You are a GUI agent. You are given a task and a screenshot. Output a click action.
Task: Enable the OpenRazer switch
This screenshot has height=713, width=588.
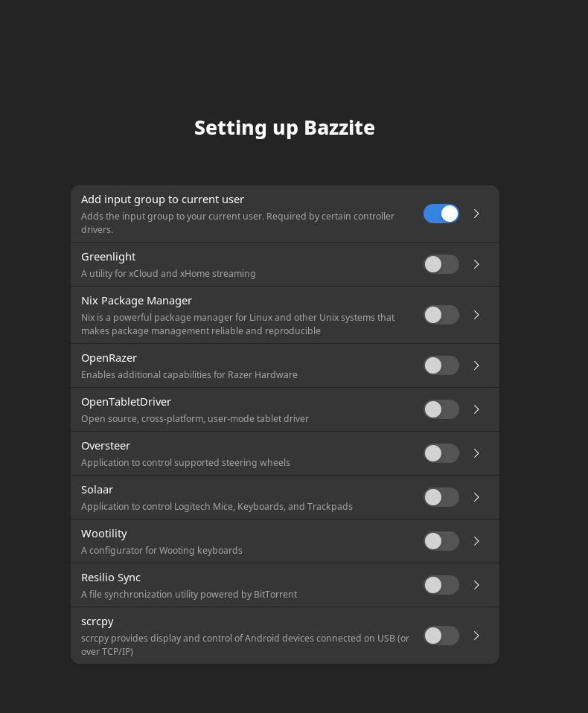441,365
